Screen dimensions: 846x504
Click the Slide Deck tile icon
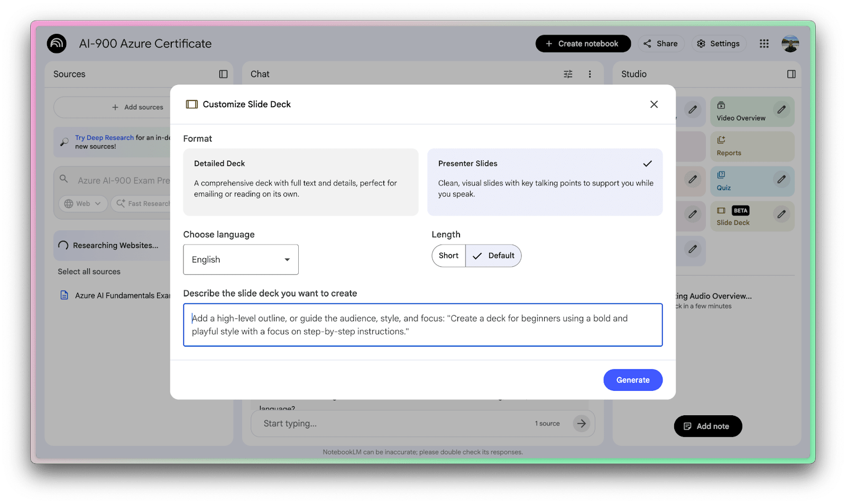coord(721,210)
